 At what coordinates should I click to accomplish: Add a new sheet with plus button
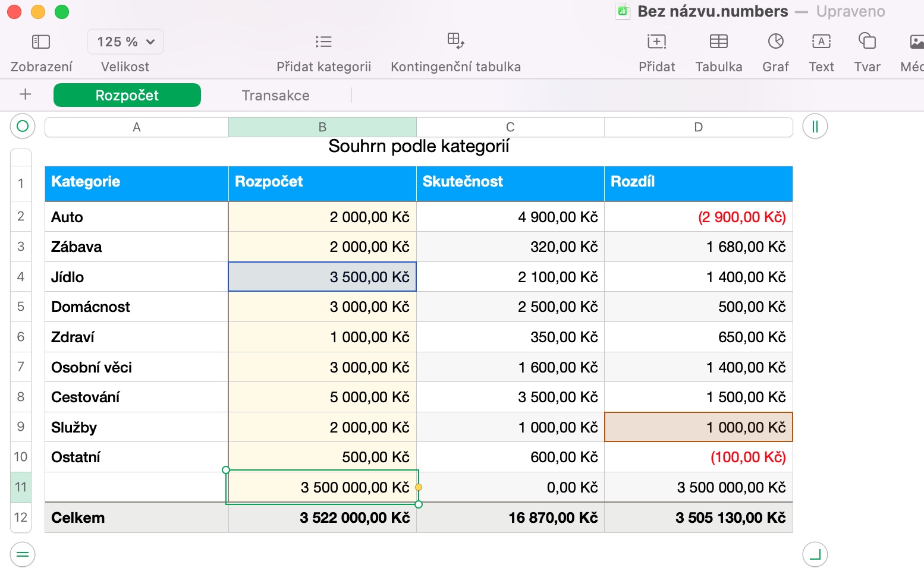coord(26,94)
